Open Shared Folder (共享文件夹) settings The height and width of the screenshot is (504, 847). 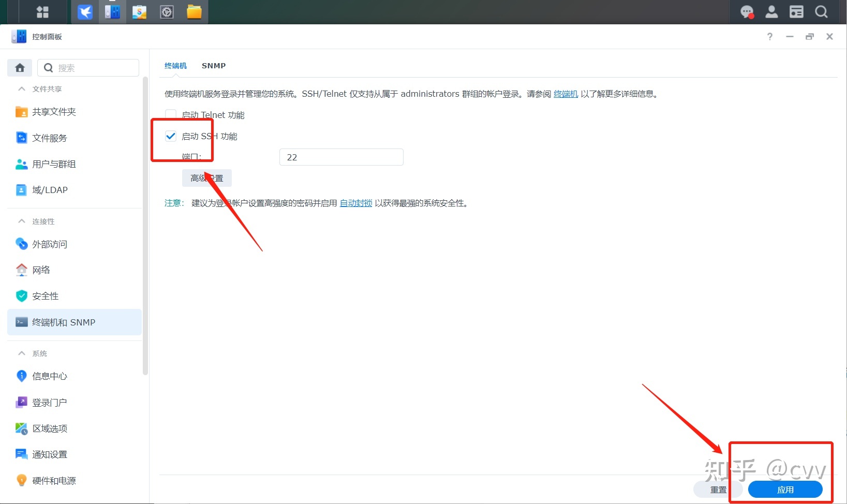[54, 112]
